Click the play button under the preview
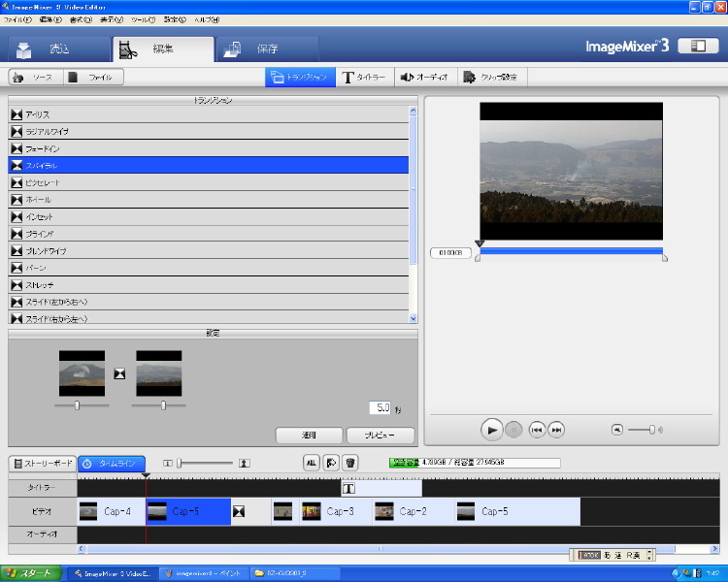The width and height of the screenshot is (728, 582). click(x=492, y=429)
